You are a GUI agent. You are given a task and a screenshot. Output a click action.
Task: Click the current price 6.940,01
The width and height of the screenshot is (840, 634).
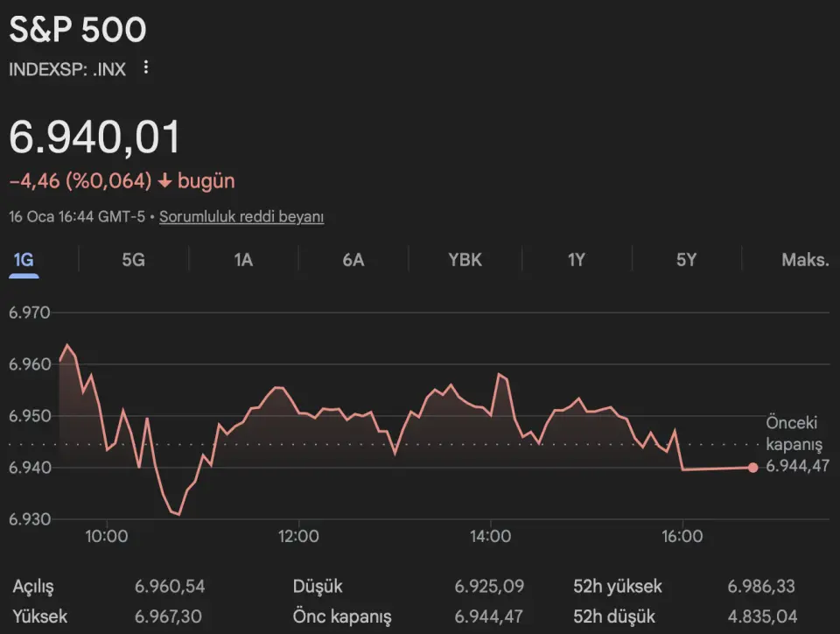click(x=94, y=138)
